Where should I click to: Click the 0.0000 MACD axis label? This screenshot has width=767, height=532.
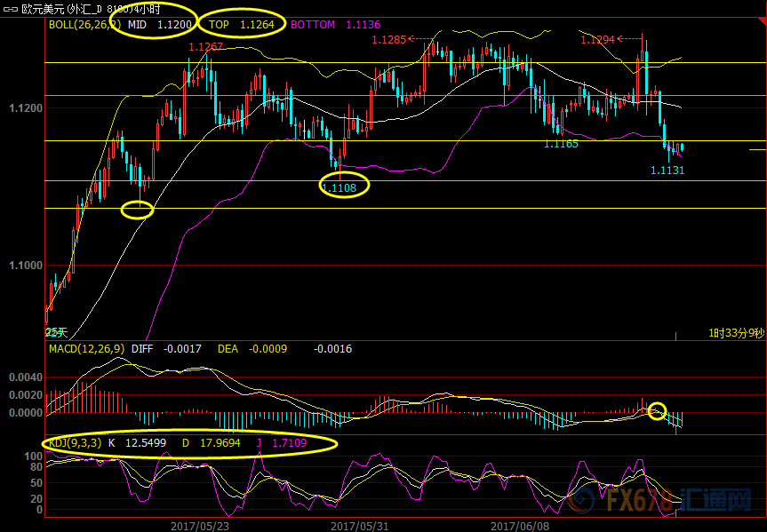[26, 413]
